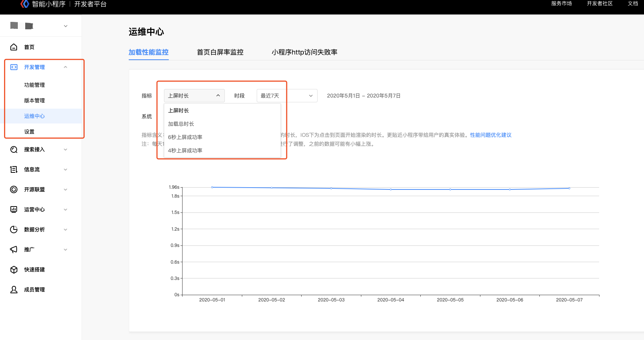Collapse the 开发管理 section chevron
Image resolution: width=644 pixels, height=340 pixels.
point(66,67)
